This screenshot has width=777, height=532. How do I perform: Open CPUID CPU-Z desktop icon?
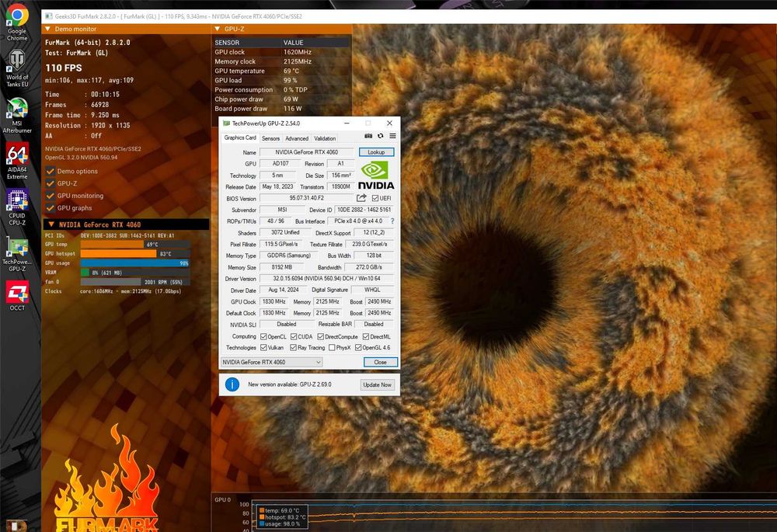click(17, 207)
